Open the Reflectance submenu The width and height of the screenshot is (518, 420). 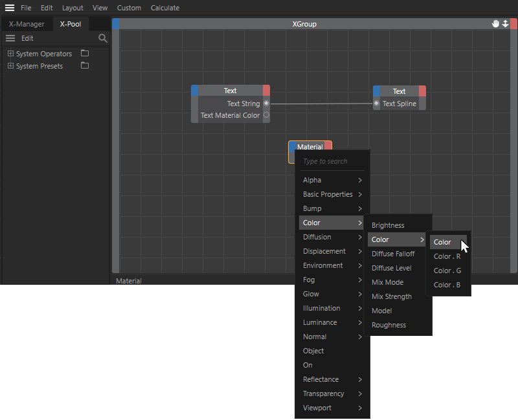pyautogui.click(x=322, y=379)
